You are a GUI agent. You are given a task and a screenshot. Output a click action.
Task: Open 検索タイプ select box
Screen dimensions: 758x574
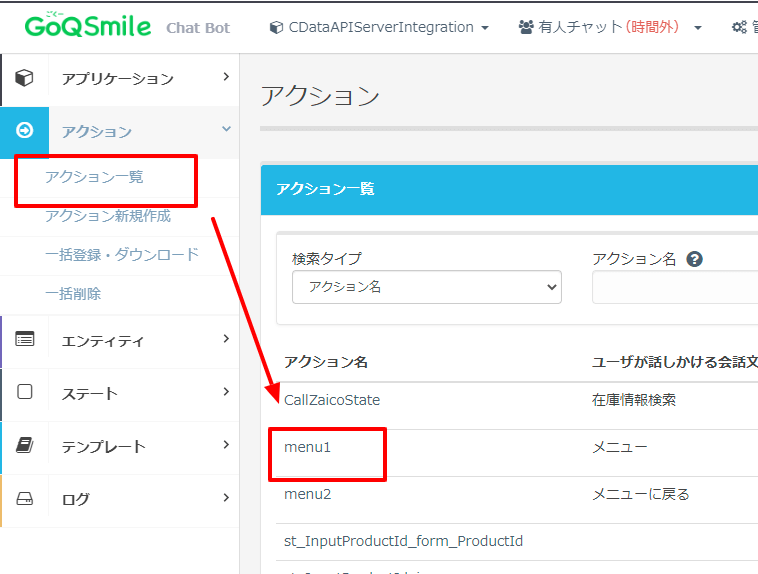(427, 287)
